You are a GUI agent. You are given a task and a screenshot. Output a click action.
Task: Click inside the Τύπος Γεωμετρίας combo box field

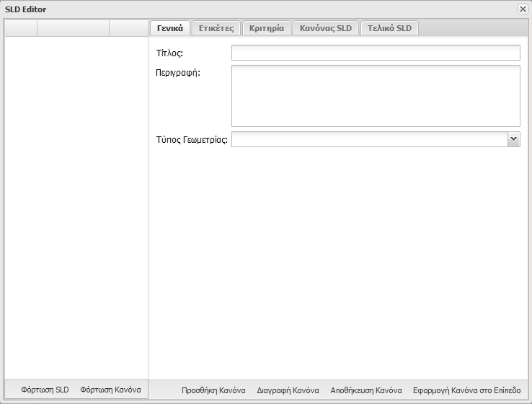(x=368, y=139)
